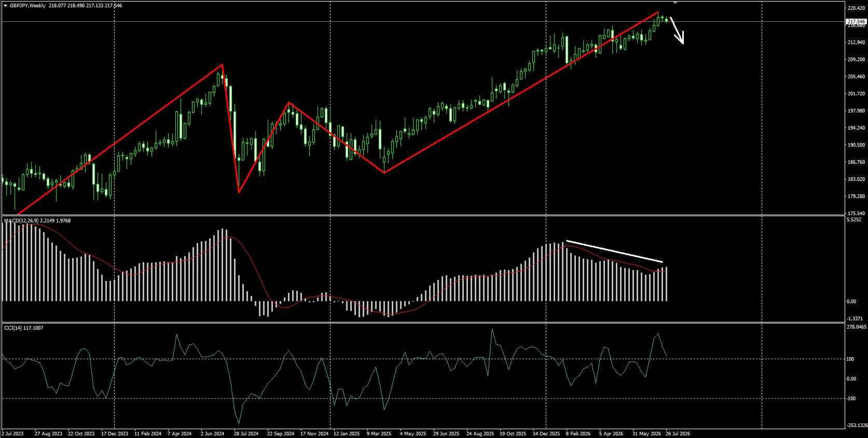Click the 209.200 price axis label
Viewport: 868px width, 438px height.
(x=856, y=60)
